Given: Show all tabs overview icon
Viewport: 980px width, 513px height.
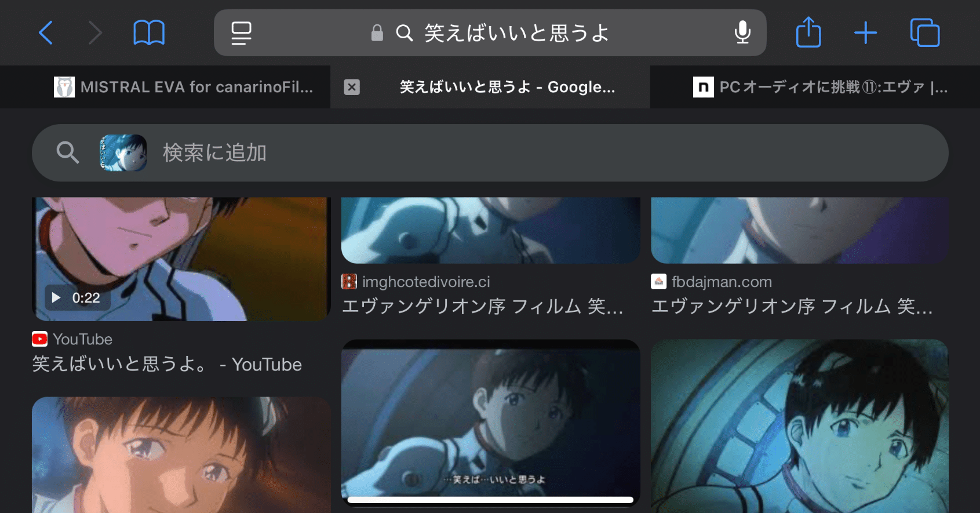Looking at the screenshot, I should pyautogui.click(x=925, y=32).
